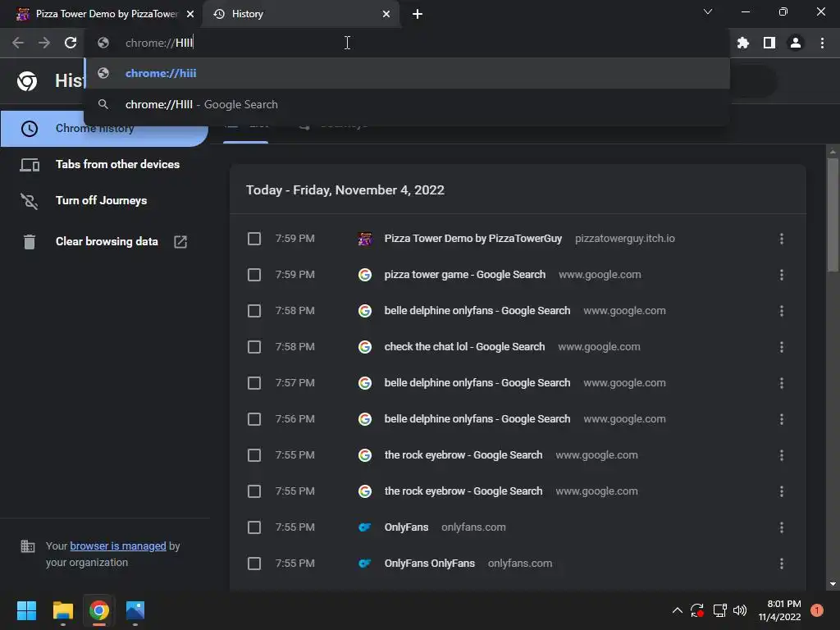Open the profile avatar icon
The height and width of the screenshot is (630, 840).
[x=795, y=43]
